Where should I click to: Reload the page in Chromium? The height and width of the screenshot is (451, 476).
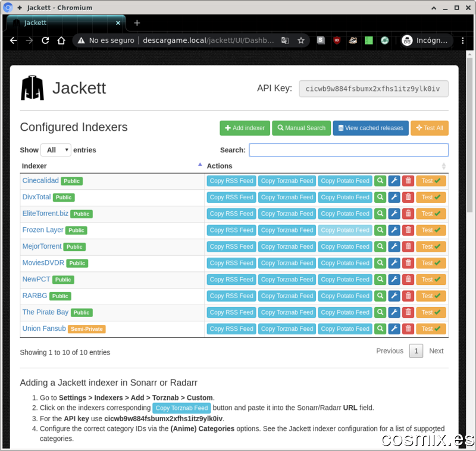point(45,40)
